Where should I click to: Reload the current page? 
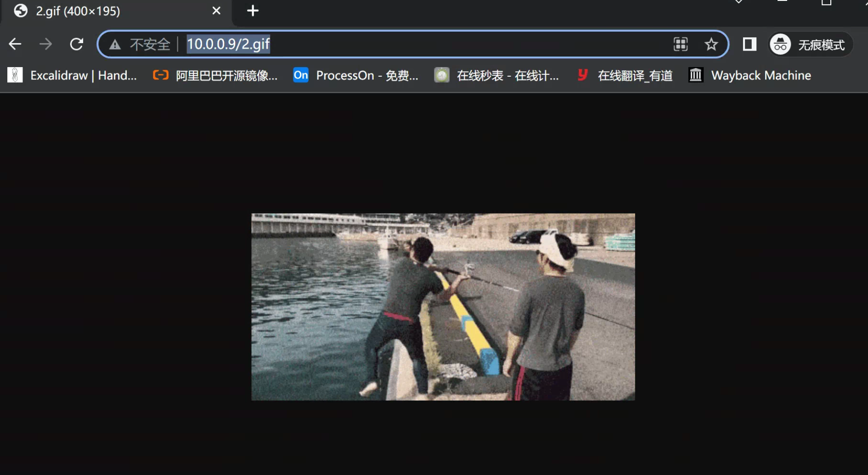[x=76, y=44]
